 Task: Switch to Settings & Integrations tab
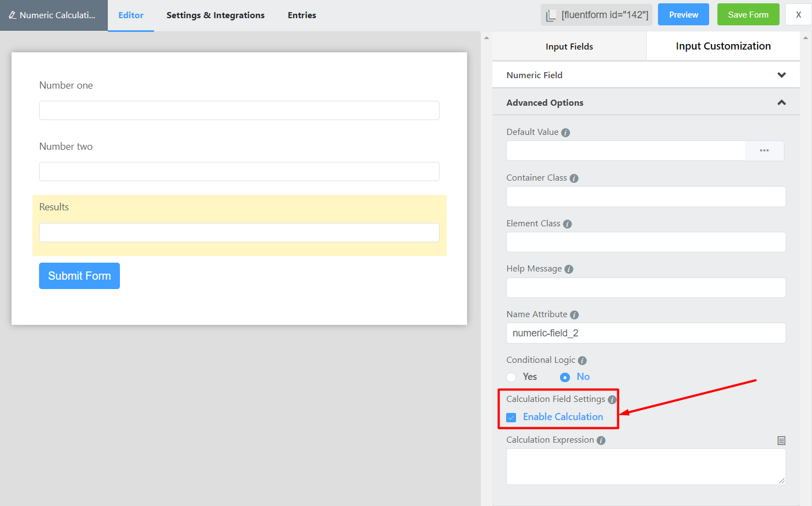coord(215,15)
